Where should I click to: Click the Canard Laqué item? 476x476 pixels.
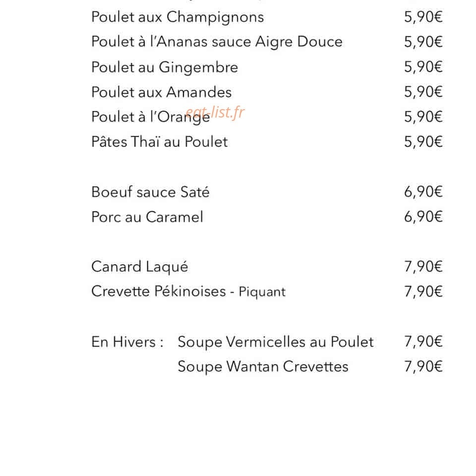coord(140,267)
